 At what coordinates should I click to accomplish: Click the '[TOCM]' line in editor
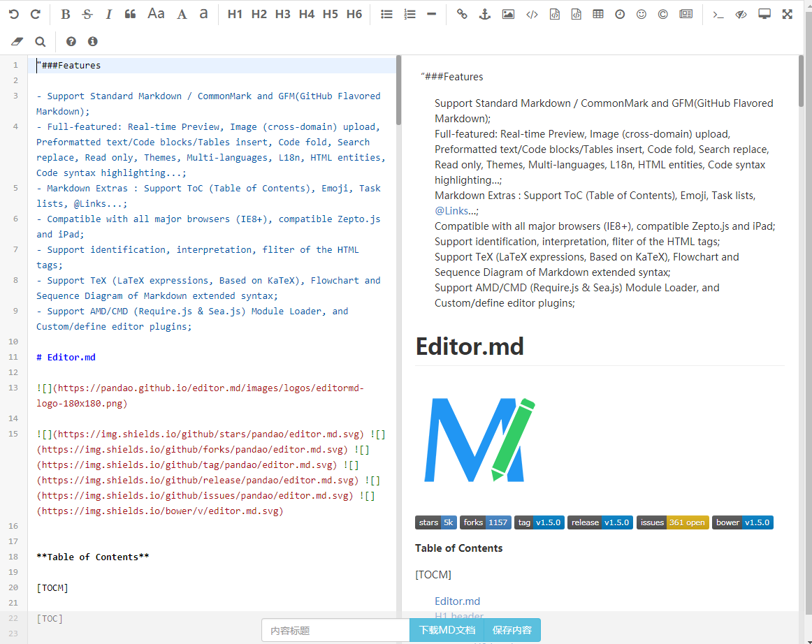(x=52, y=587)
